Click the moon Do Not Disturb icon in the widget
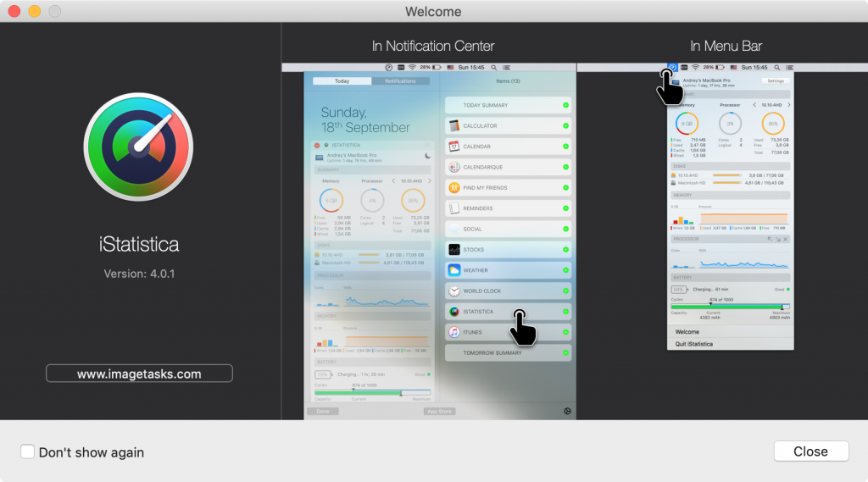The height and width of the screenshot is (482, 868). coord(427,156)
